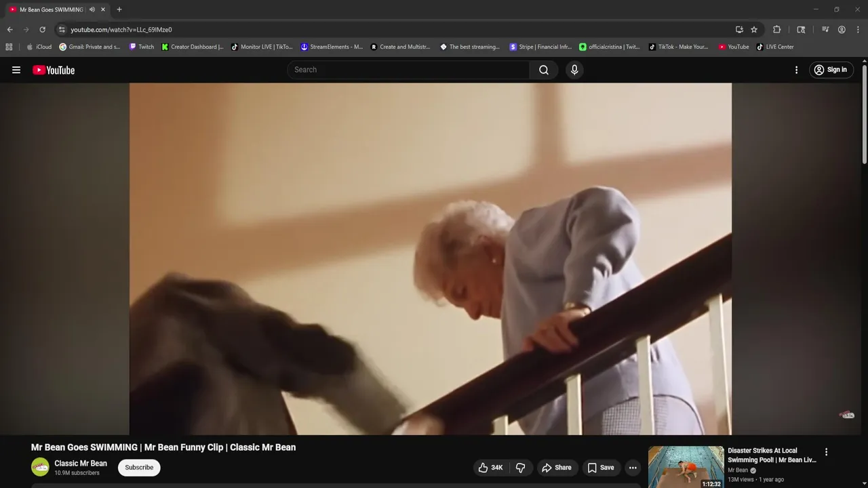Click the page vertical scrollbar
The width and height of the screenshot is (868, 488).
pyautogui.click(x=864, y=114)
